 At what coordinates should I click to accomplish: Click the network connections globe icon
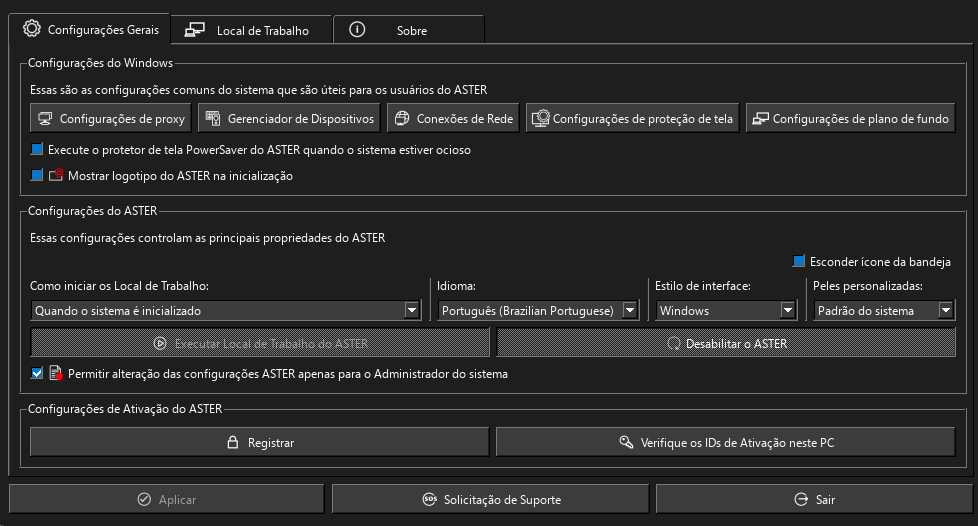(402, 119)
